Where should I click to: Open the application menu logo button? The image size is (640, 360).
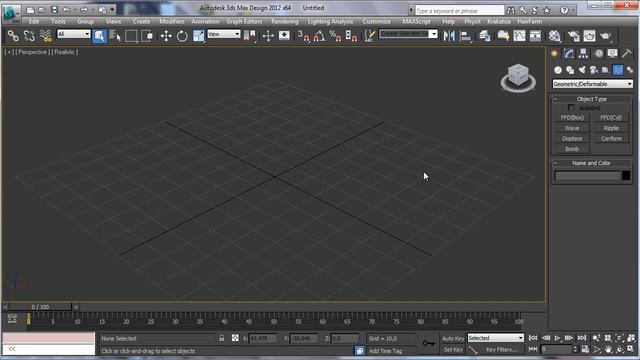[x=11, y=13]
